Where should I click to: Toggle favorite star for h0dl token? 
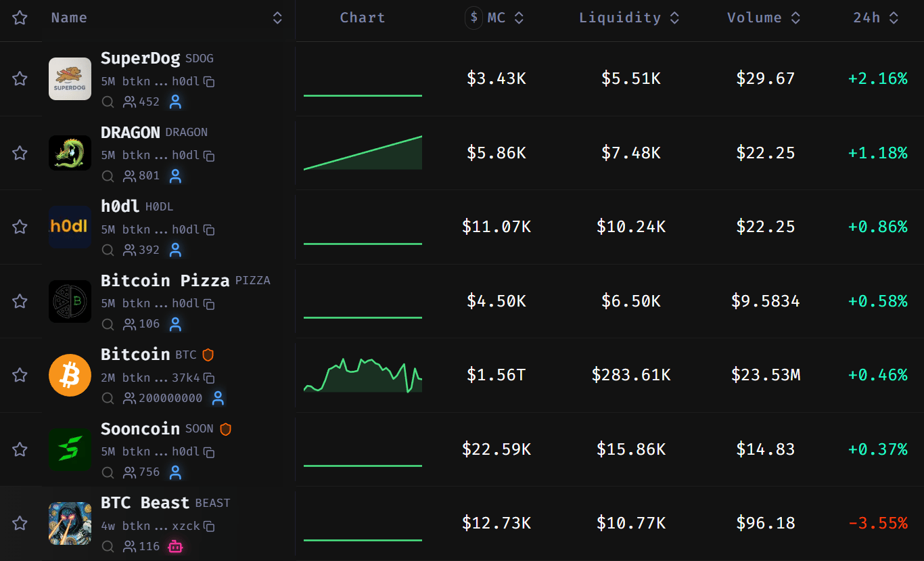[x=20, y=227]
